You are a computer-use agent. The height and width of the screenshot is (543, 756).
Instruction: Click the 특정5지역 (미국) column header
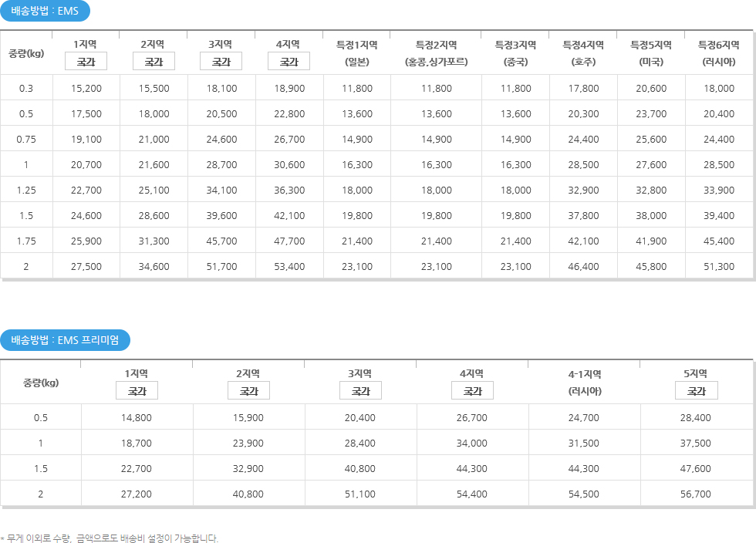point(651,53)
